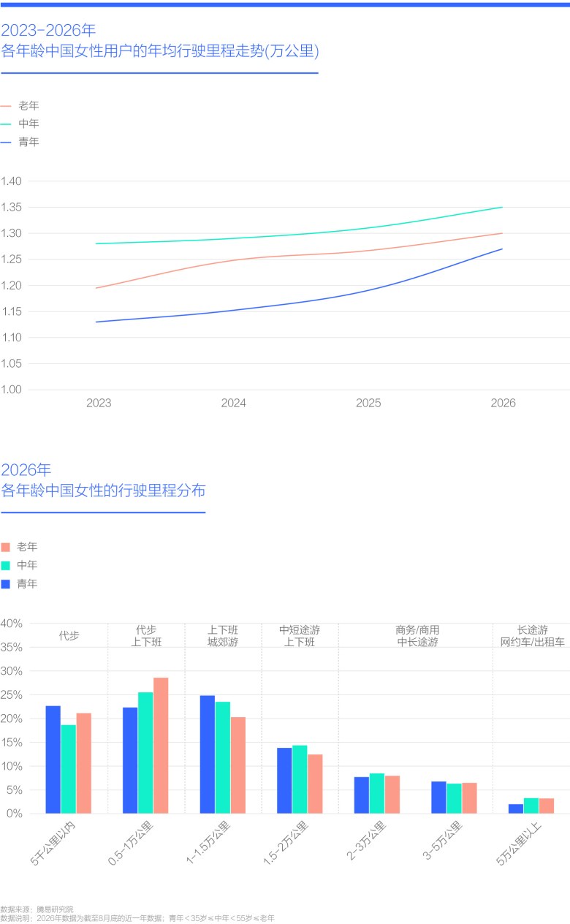Click the blue 青年 bar in the 5千公里以内 group

[53, 760]
